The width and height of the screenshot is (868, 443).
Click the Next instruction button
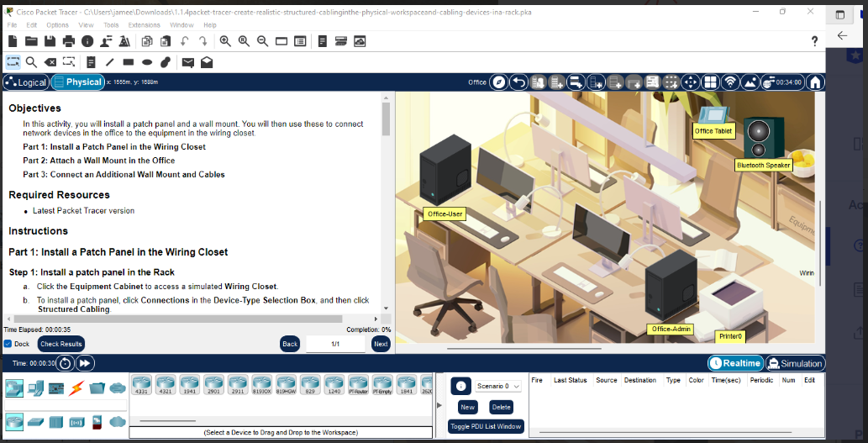(381, 344)
